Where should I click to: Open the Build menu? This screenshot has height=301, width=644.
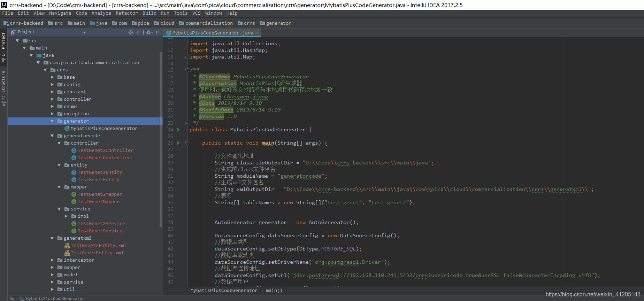pyautogui.click(x=149, y=13)
